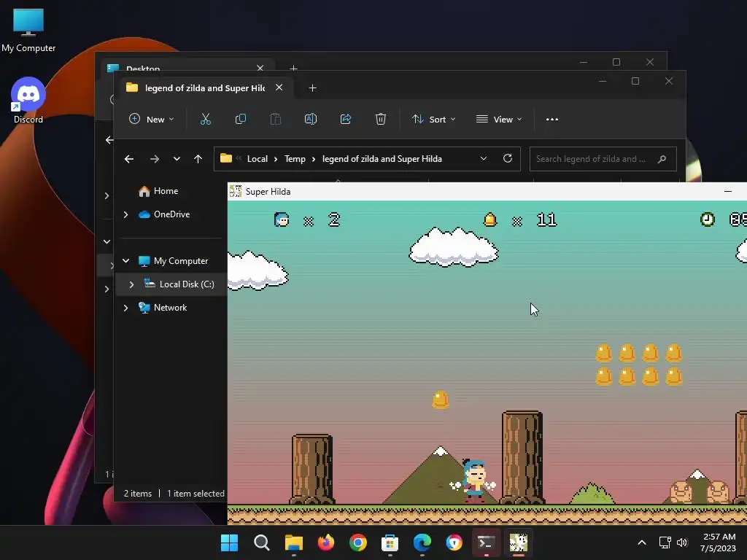The width and height of the screenshot is (747, 560).
Task: Open the Discord desktop shortcut
Action: tap(28, 101)
